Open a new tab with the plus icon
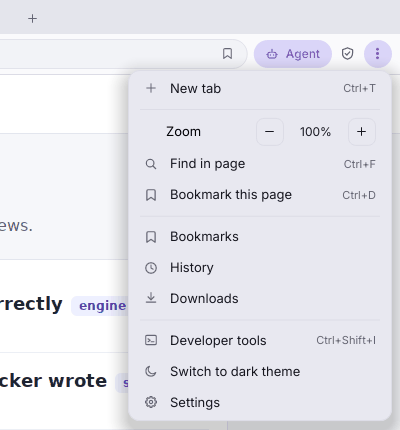Screen dimensions: 400x430 click(32, 18)
